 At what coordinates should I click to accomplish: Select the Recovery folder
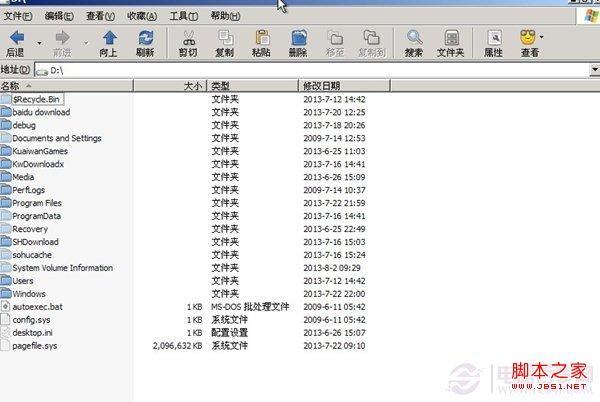(x=30, y=229)
